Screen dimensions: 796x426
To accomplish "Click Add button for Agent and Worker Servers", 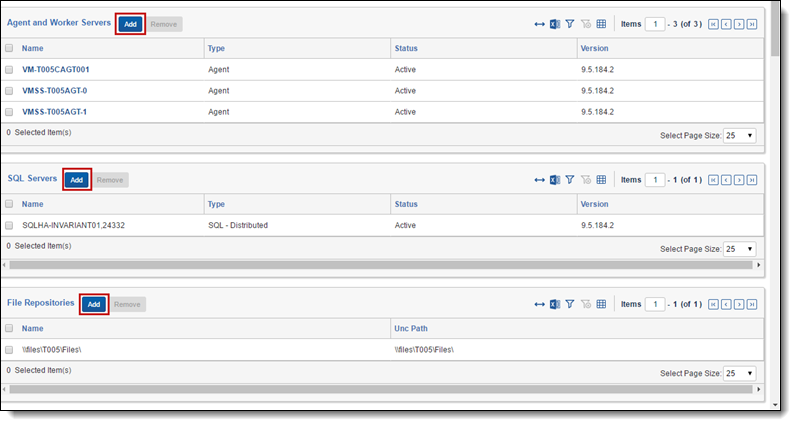I will (x=130, y=24).
